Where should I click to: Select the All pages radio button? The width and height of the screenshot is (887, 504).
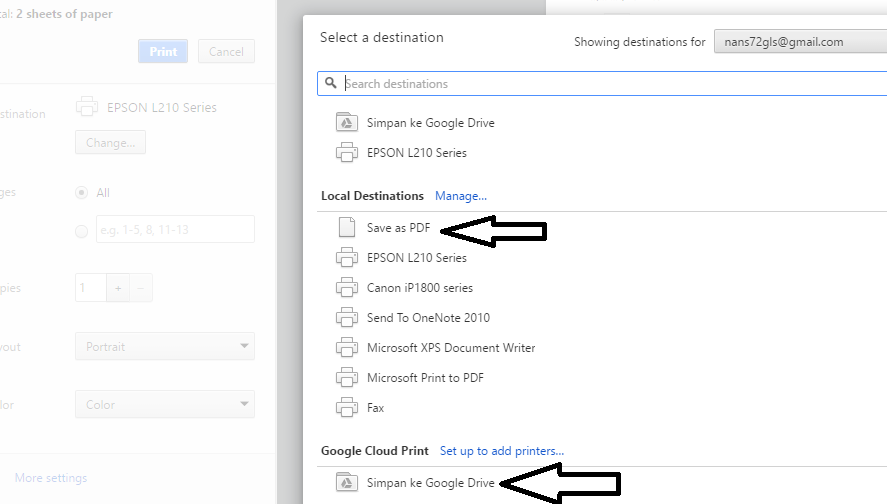point(81,193)
